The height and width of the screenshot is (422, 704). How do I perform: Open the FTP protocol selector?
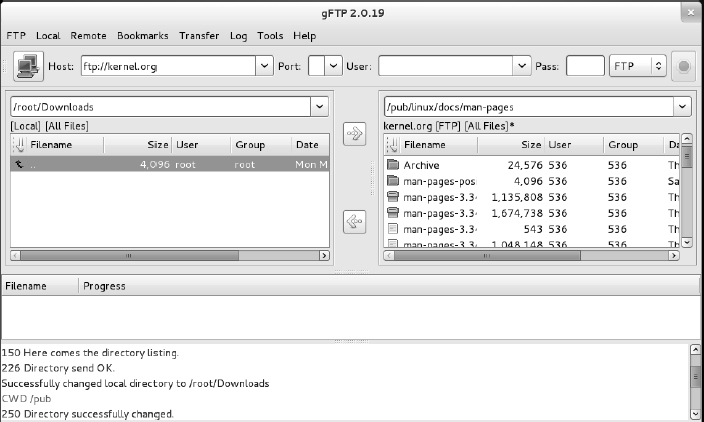click(x=637, y=66)
